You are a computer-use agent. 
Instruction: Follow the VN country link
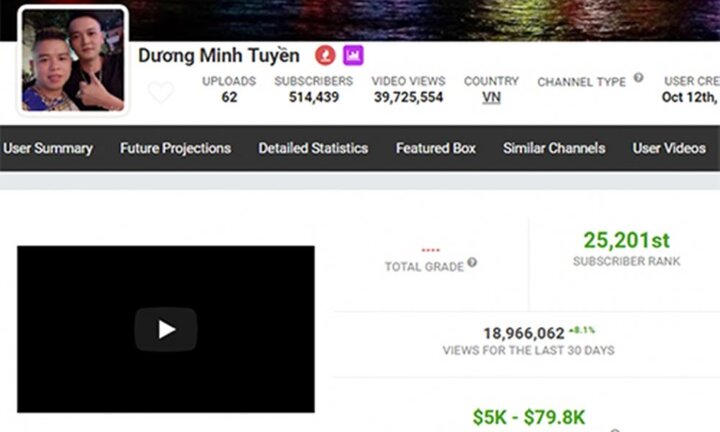491,97
